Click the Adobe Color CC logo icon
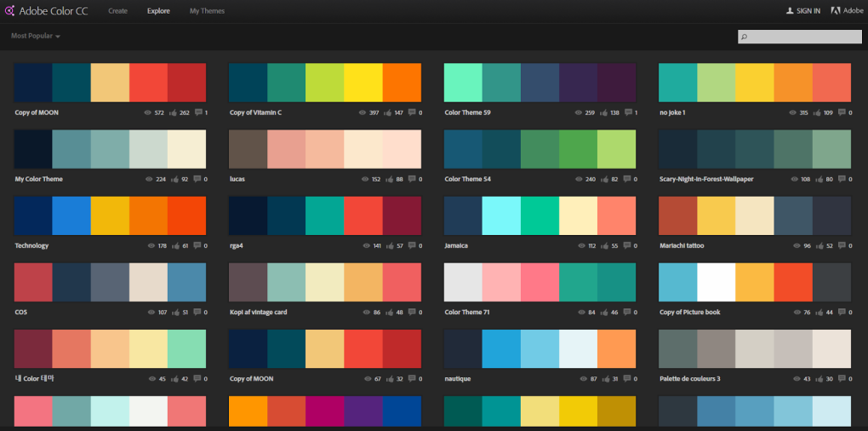The height and width of the screenshot is (431, 868). [x=11, y=11]
